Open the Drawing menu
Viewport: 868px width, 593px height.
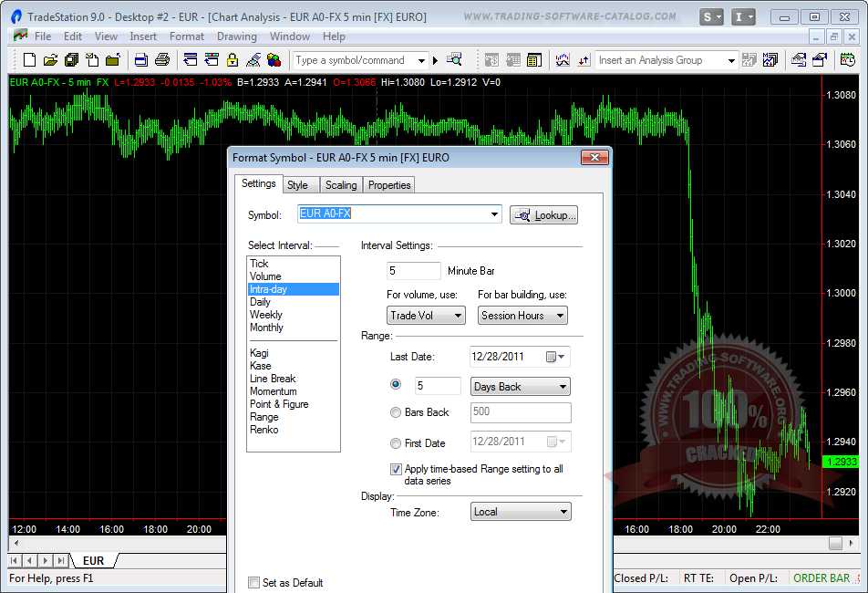coord(236,36)
